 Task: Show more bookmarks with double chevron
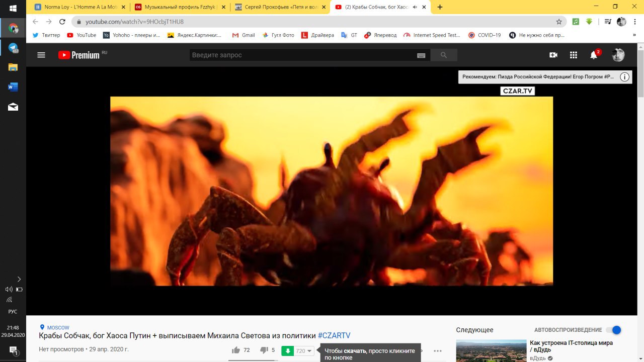[635, 35]
